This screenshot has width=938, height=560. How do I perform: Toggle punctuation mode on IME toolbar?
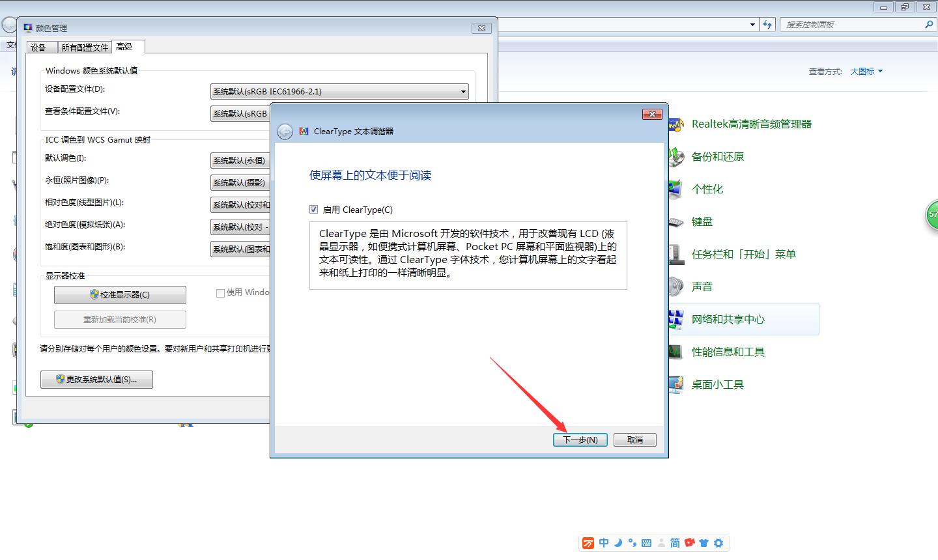pos(632,543)
